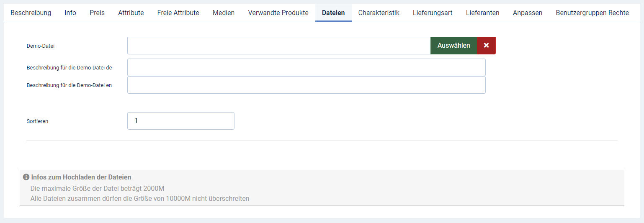644x223 pixels.
Task: Focus the Sortieren field containing 1
Action: [x=181, y=121]
